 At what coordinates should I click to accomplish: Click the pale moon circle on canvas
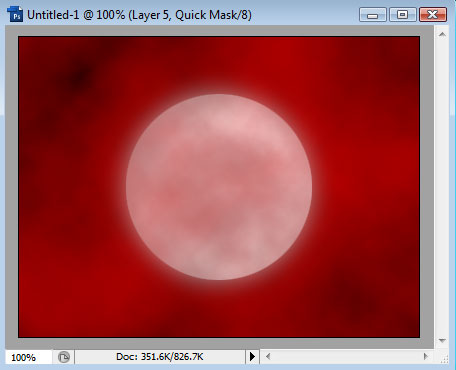(219, 187)
